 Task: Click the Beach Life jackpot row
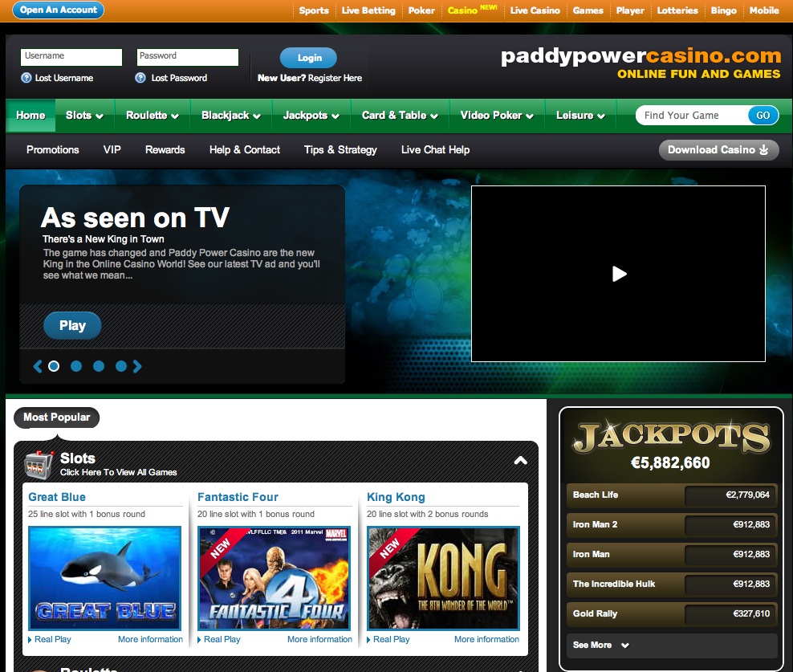tap(672, 495)
